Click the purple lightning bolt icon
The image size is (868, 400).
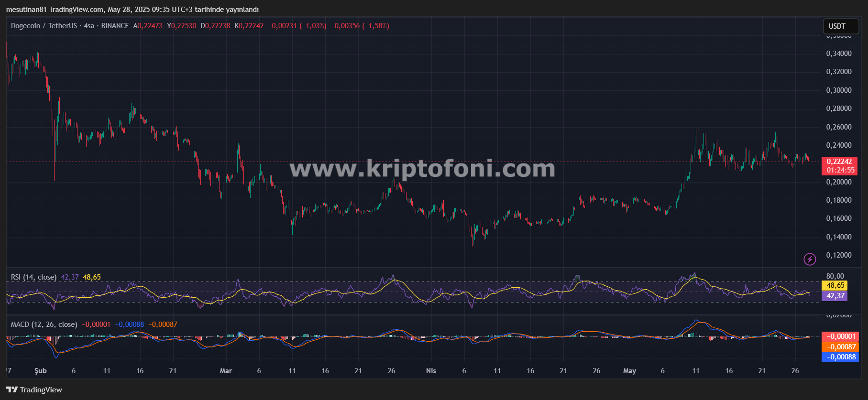(x=810, y=259)
